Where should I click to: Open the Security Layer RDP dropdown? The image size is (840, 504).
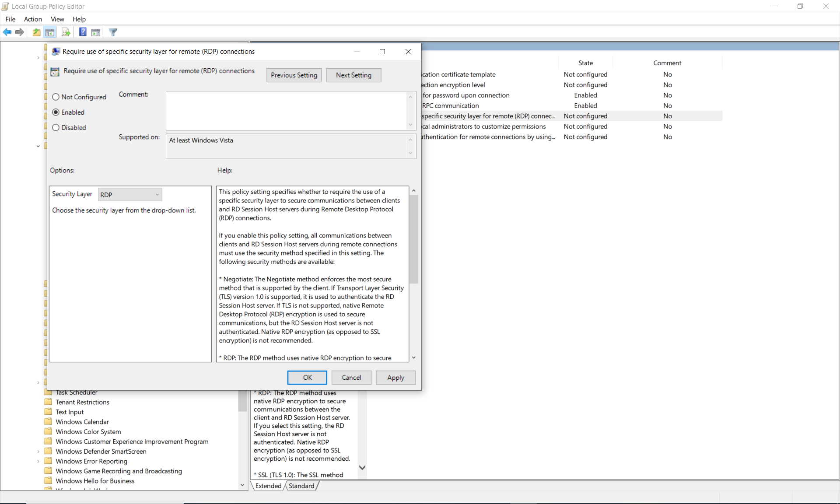pos(129,195)
